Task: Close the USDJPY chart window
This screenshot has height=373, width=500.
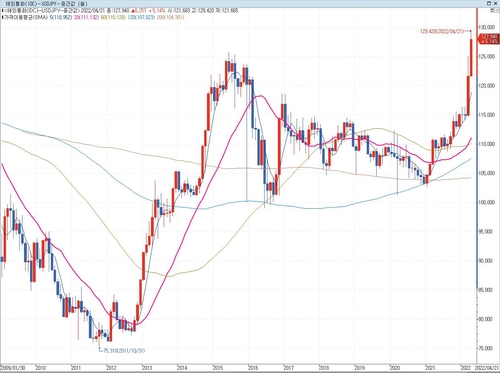Action: (x=495, y=3)
